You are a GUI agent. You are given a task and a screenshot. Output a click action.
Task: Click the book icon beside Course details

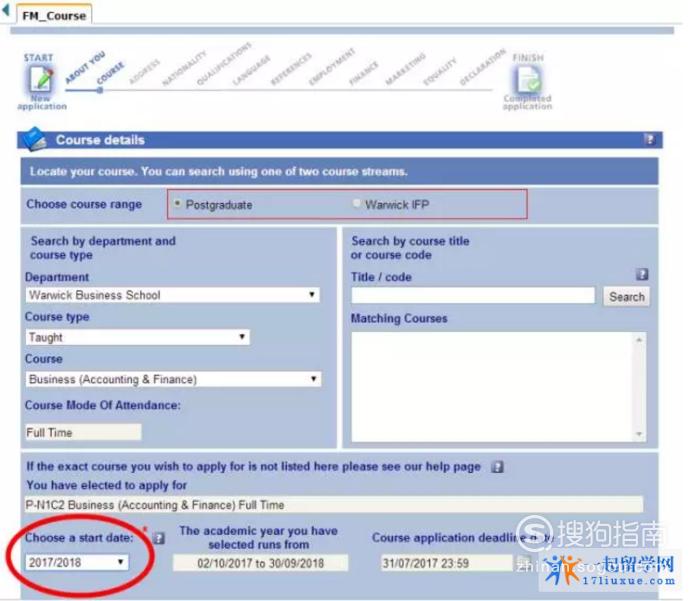point(34,139)
